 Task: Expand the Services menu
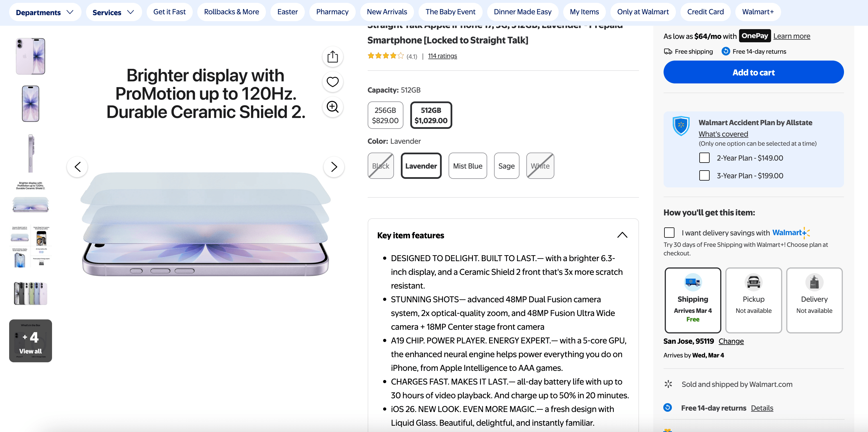coord(114,12)
